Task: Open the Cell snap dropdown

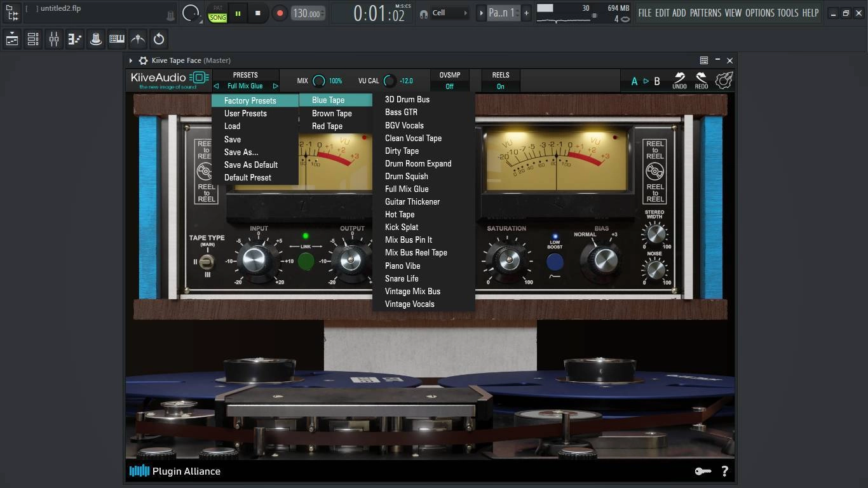Action: tap(450, 13)
